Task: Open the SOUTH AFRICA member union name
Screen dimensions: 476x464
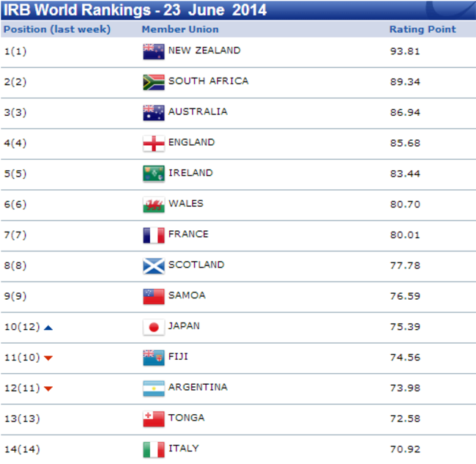Action: pyautogui.click(x=208, y=81)
